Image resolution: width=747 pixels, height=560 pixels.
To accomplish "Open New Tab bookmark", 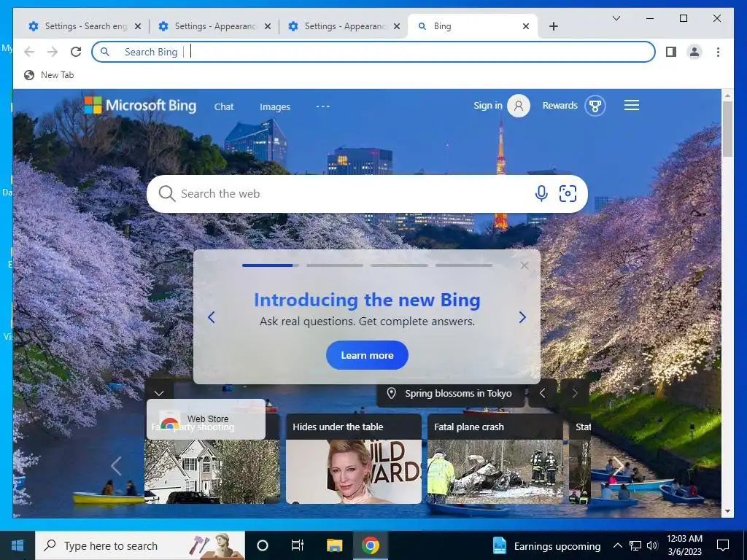I will [x=49, y=75].
